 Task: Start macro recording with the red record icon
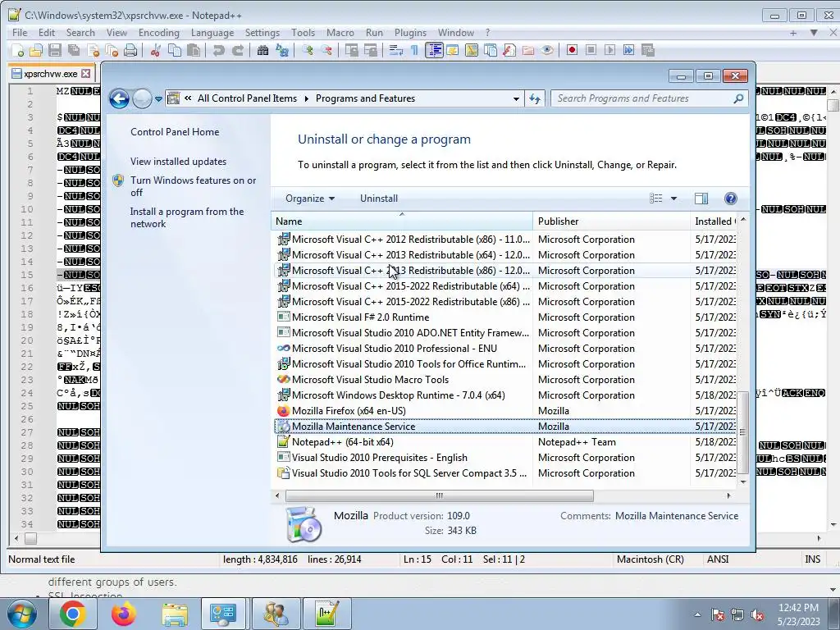tap(572, 50)
